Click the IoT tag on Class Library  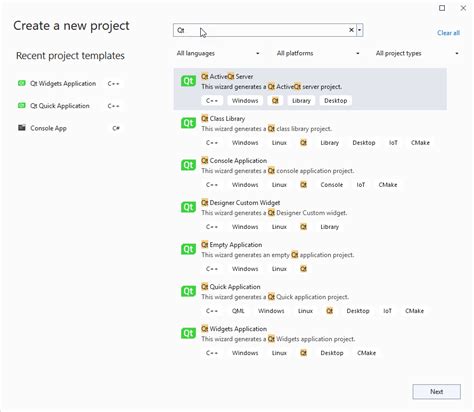point(393,143)
